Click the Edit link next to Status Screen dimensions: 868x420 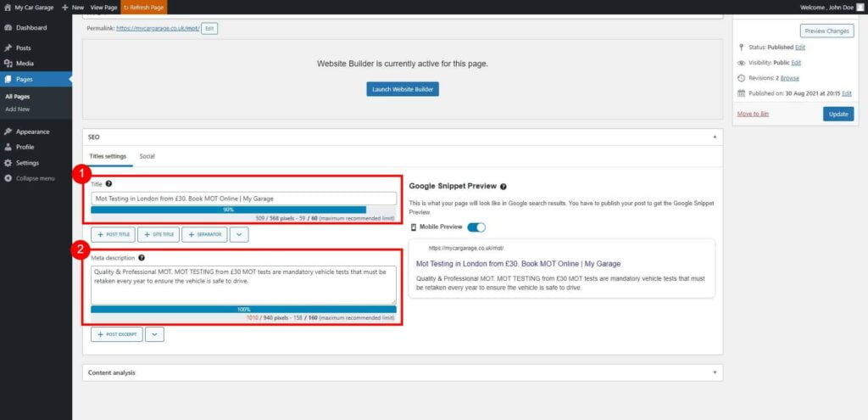(x=800, y=48)
